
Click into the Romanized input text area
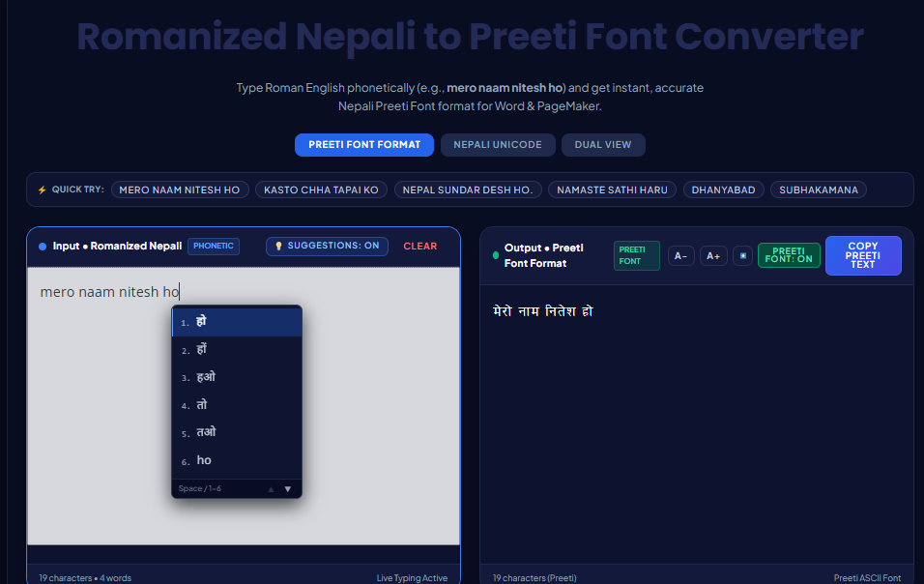(x=244, y=405)
